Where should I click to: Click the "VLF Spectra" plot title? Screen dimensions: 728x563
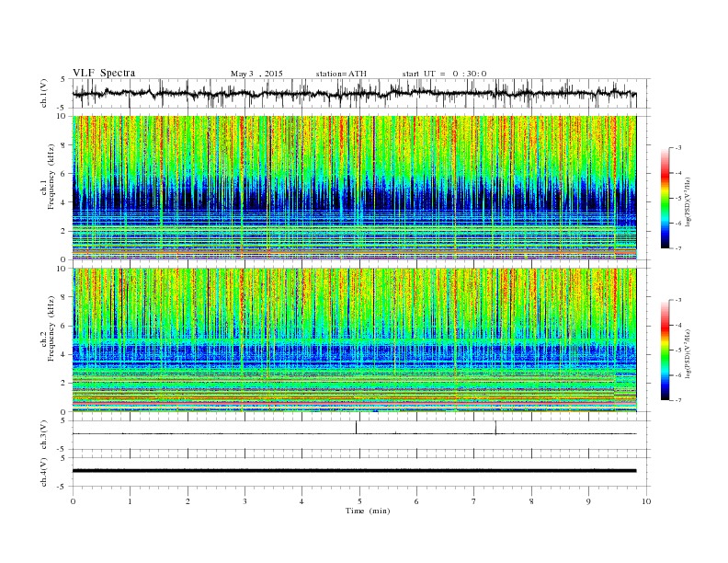[104, 73]
